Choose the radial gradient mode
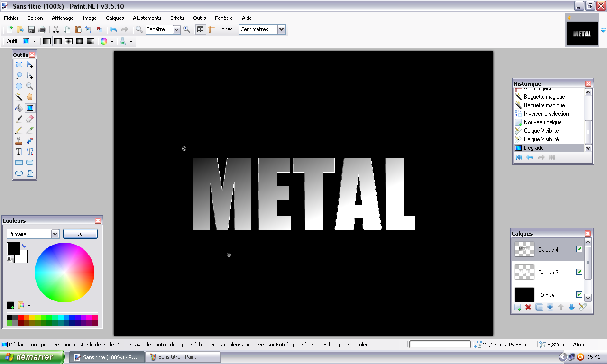607x364 pixels. [x=79, y=41]
